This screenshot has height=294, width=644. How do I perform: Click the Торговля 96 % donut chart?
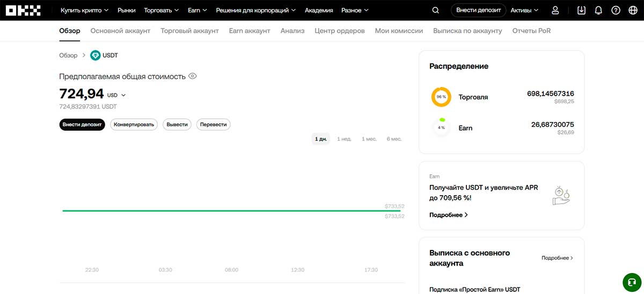(441, 97)
